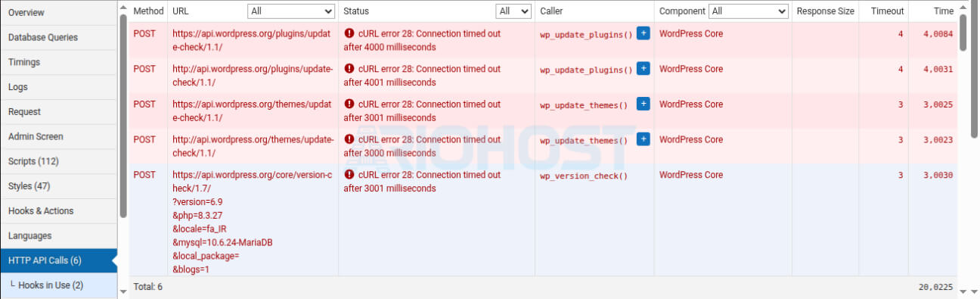Click the &php=8.3.27 parameter
Viewport: 980px width, 299px height.
click(198, 215)
